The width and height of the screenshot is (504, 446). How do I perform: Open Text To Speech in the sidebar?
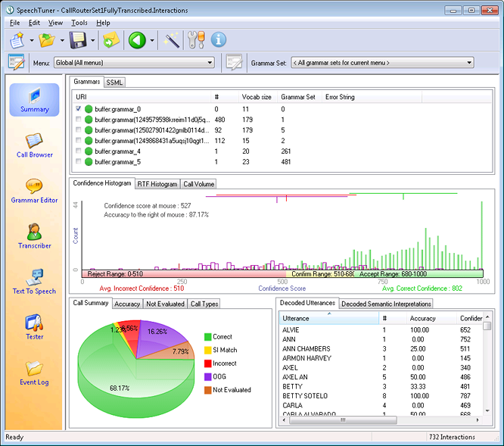click(34, 282)
